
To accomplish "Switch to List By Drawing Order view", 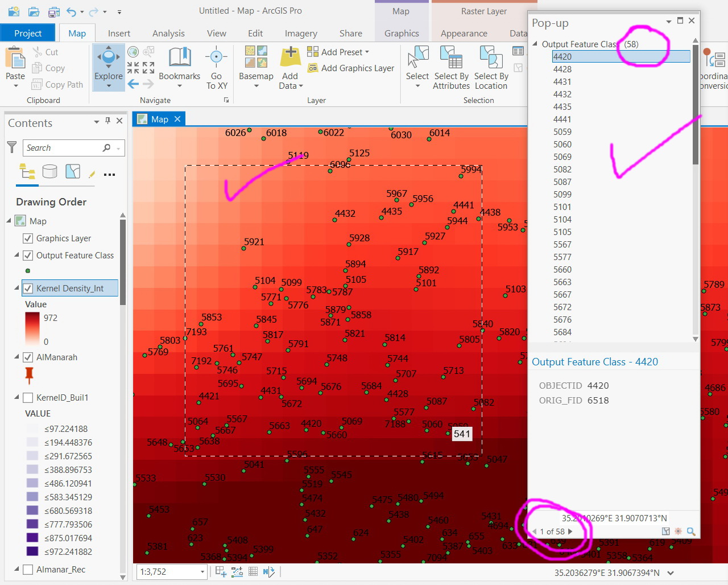I will (27, 171).
